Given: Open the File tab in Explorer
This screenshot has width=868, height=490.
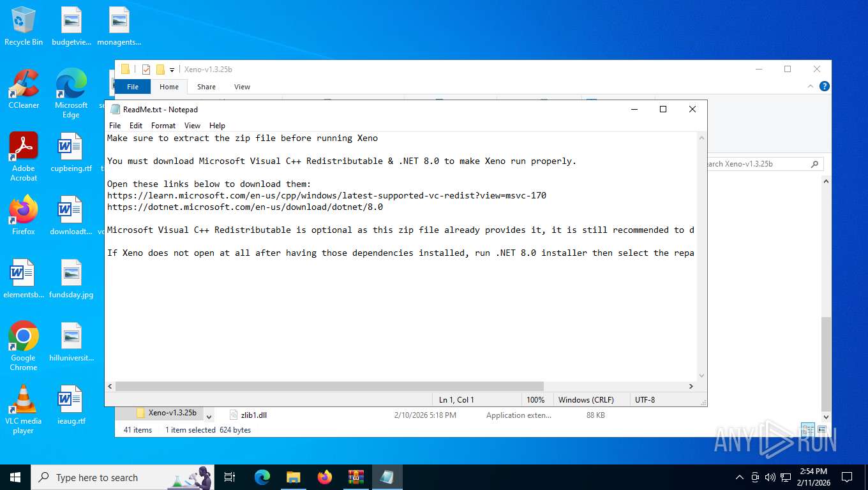Looking at the screenshot, I should (x=133, y=87).
